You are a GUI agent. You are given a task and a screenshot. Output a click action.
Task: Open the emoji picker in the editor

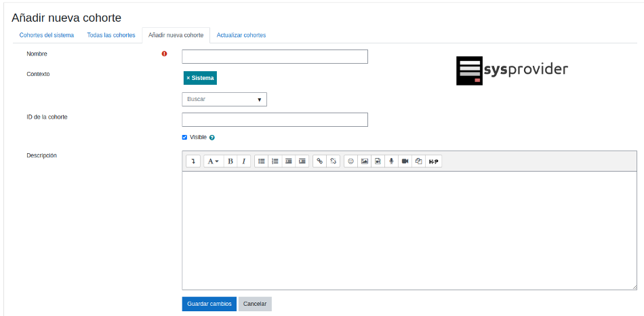tap(351, 161)
